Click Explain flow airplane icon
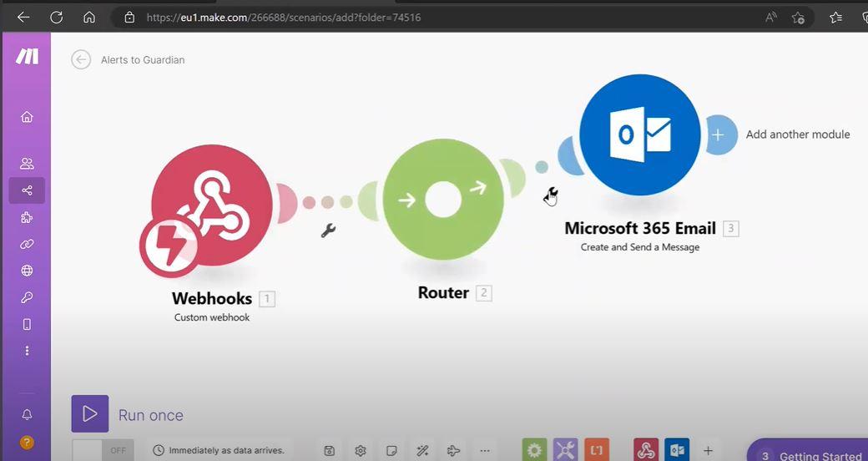This screenshot has height=461, width=868. [x=453, y=450]
